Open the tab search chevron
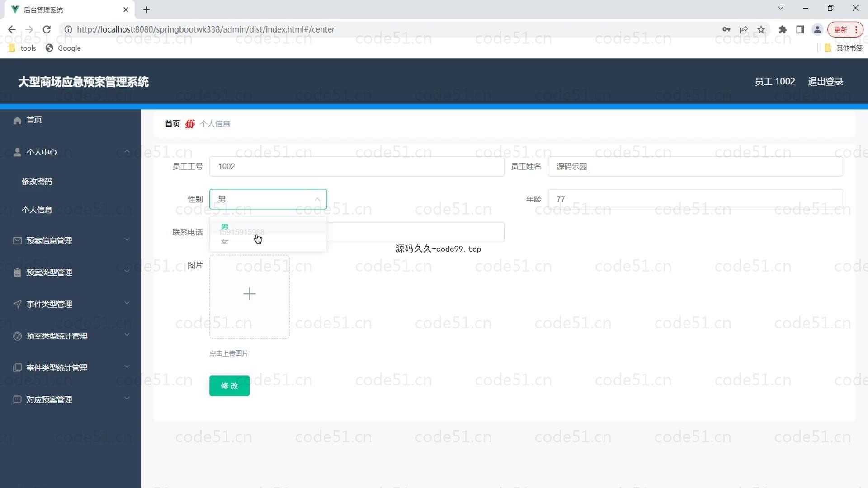This screenshot has height=488, width=868. click(780, 8)
